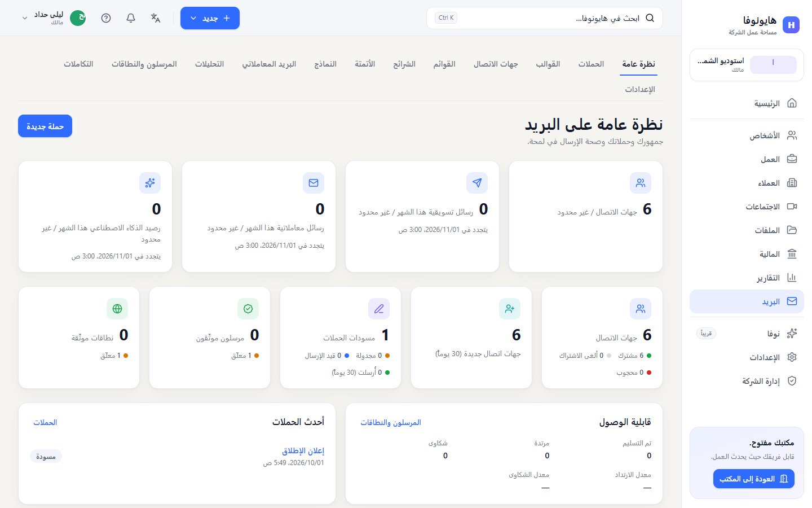Click the video camera icon beside الاجتماعات
812x508 pixels.
point(792,207)
